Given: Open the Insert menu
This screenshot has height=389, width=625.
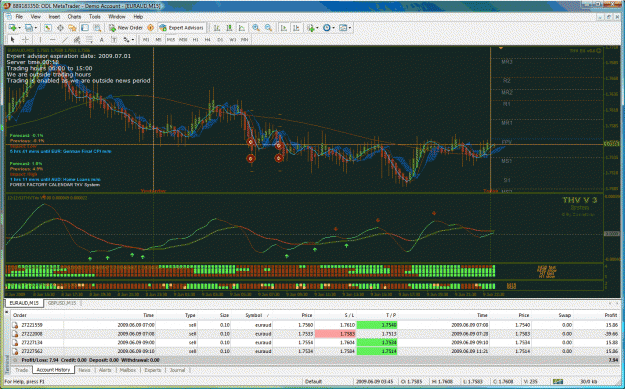Looking at the screenshot, I should point(54,17).
